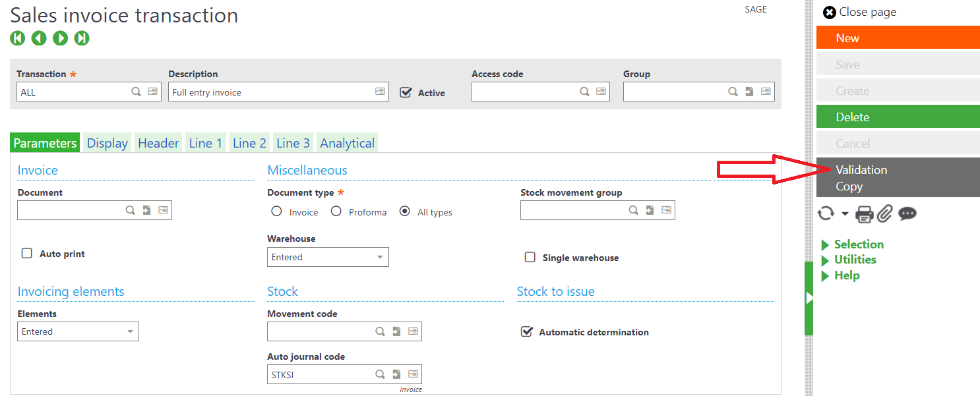This screenshot has width=980, height=396.
Task: Go to the next record arrow icon
Action: coord(60,38)
